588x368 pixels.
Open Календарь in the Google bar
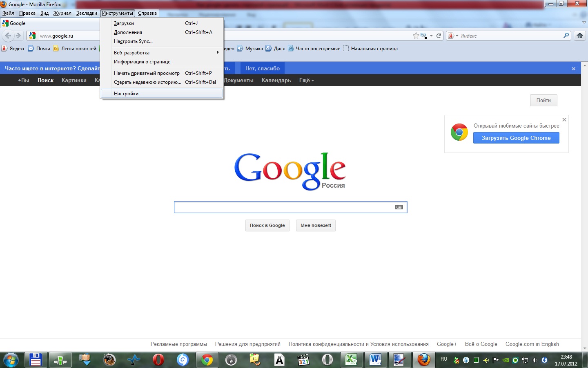coord(276,80)
